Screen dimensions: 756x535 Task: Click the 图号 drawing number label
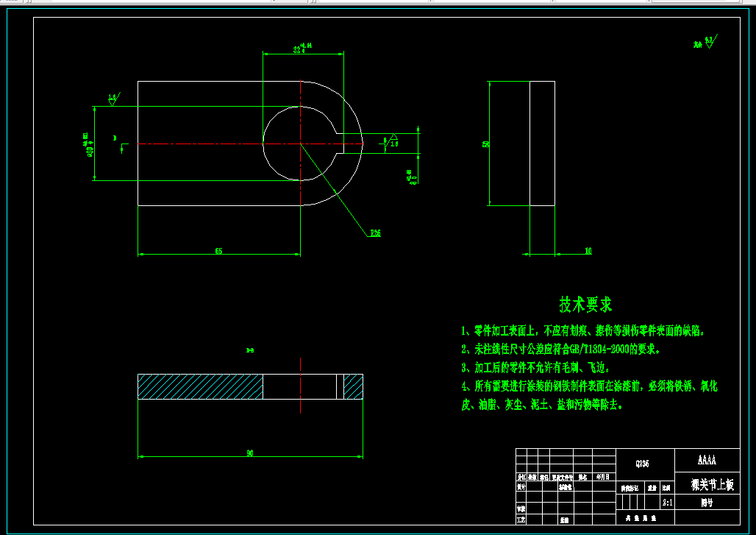coord(707,503)
